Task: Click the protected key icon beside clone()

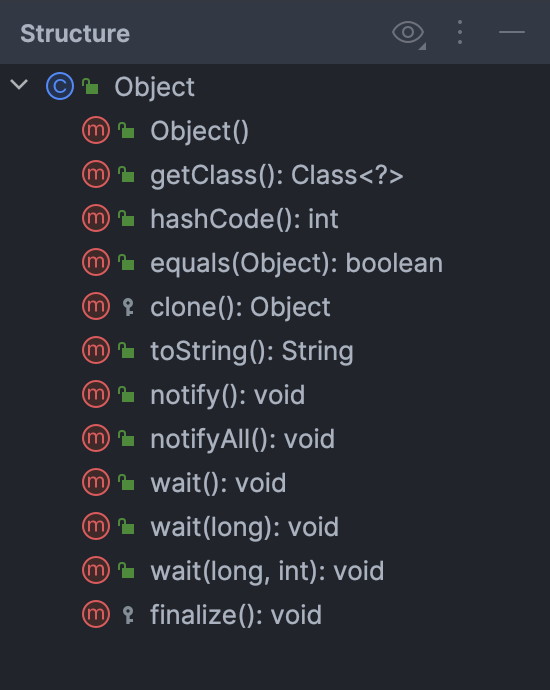Action: pyautogui.click(x=128, y=307)
